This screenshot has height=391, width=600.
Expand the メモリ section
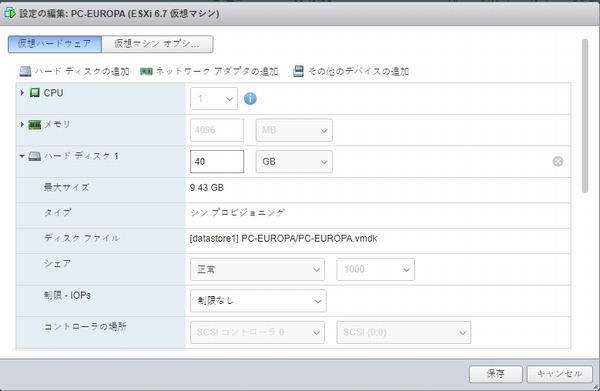(22, 124)
